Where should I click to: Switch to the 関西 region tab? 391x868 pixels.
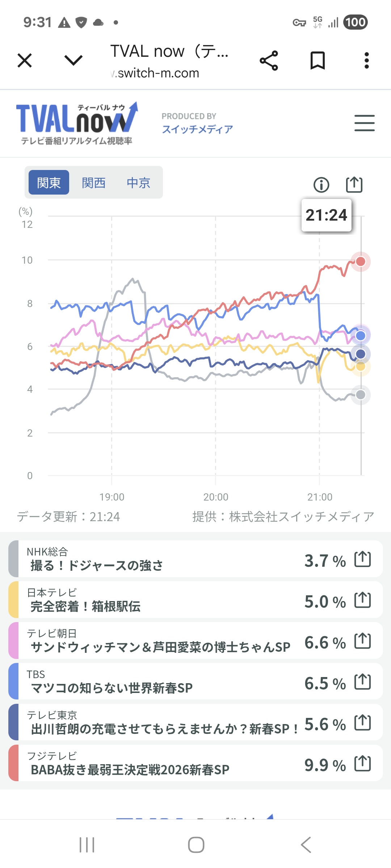93,183
